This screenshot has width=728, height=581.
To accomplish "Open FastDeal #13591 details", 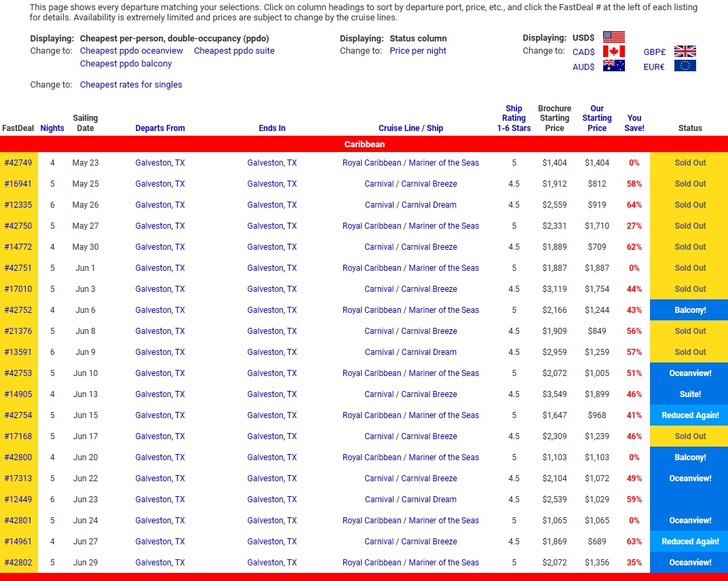I will [x=18, y=352].
